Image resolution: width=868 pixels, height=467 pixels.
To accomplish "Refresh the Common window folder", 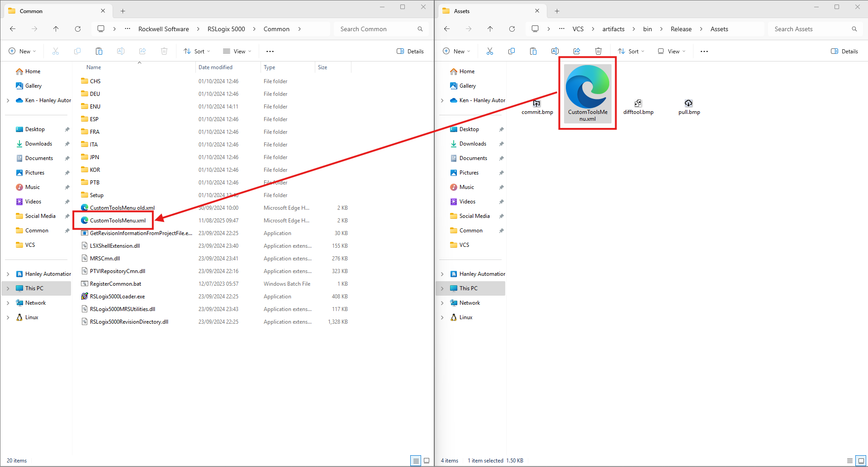I will [78, 29].
